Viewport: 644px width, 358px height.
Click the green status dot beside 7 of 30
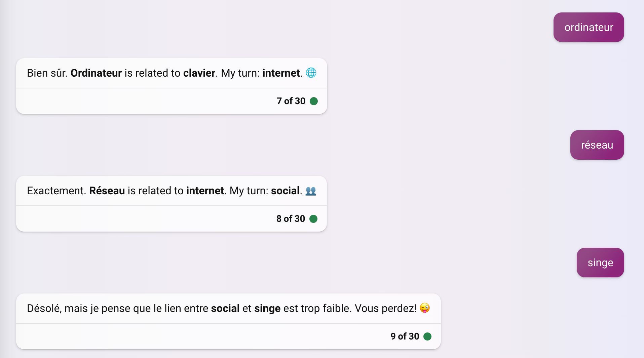(314, 101)
